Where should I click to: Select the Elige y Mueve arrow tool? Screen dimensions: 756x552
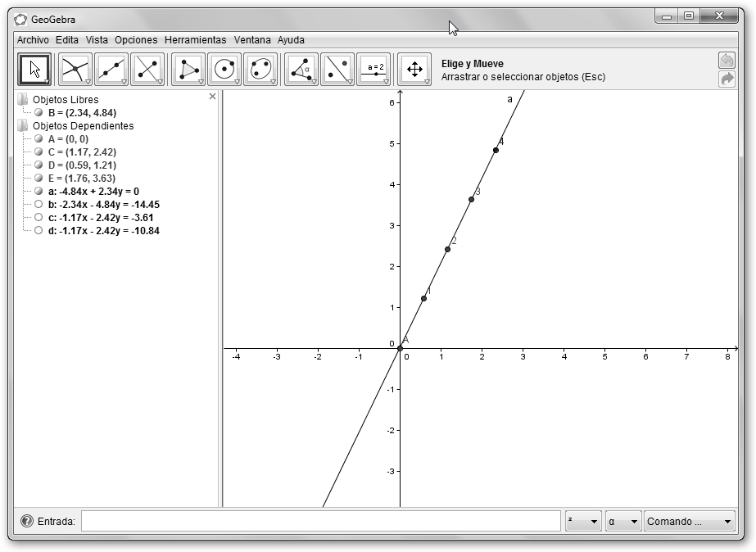coord(34,70)
